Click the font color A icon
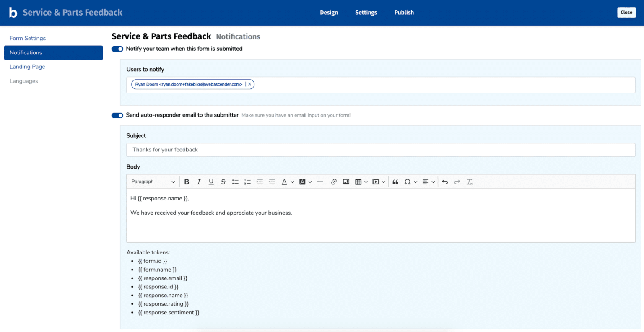This screenshot has width=644, height=332. pos(284,182)
